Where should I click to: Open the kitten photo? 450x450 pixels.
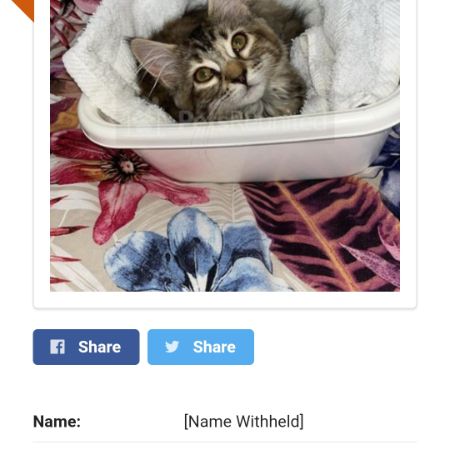225,146
